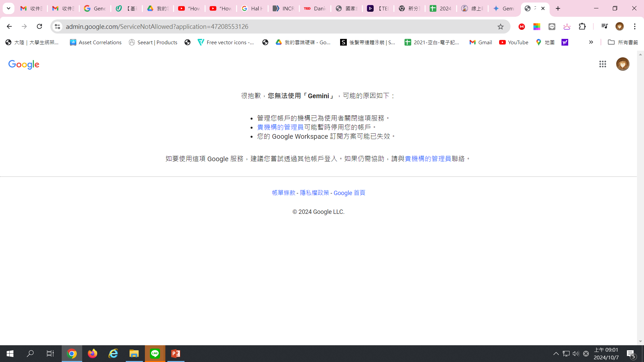Open the Yahoo bookmark icon
This screenshot has height=362, width=644.
(565, 42)
